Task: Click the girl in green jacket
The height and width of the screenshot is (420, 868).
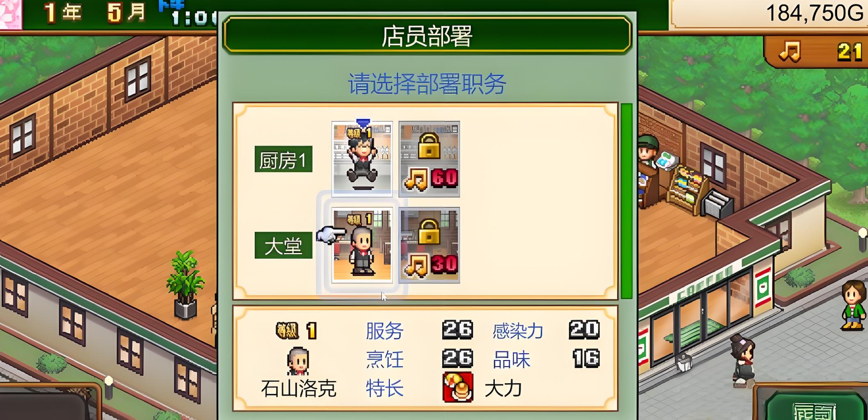Action: (x=853, y=305)
